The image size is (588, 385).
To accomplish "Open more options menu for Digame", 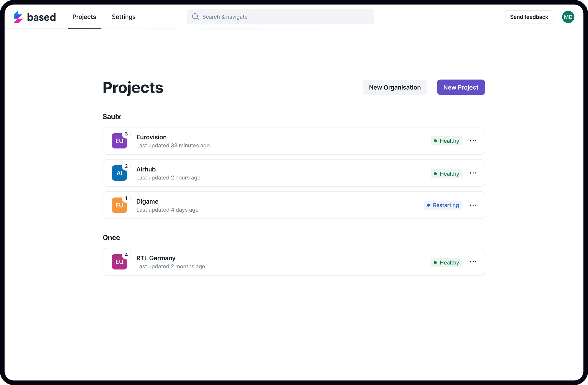I will [x=473, y=205].
